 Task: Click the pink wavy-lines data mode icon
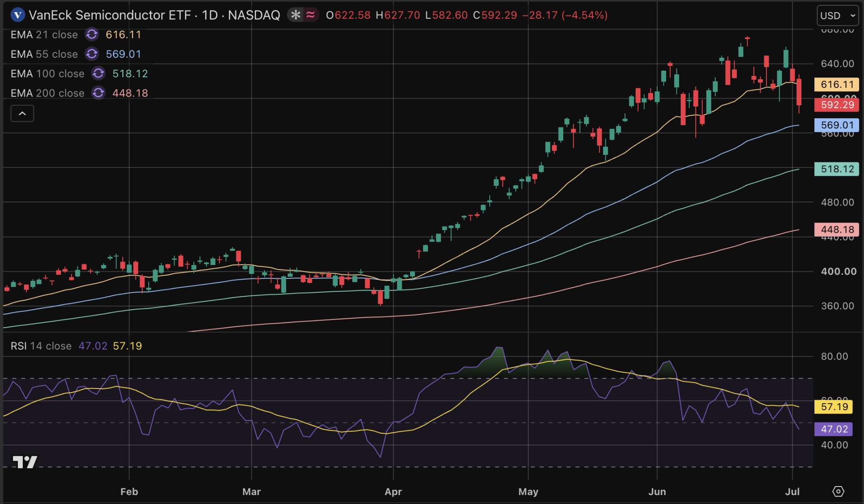310,15
